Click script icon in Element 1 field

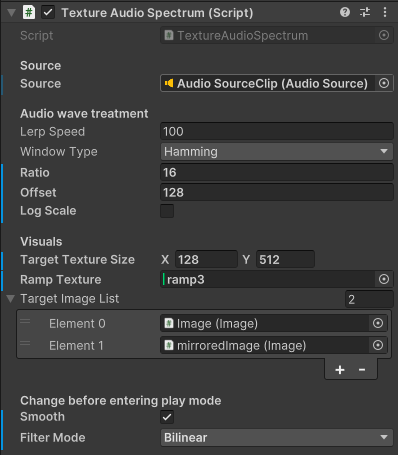[169, 345]
